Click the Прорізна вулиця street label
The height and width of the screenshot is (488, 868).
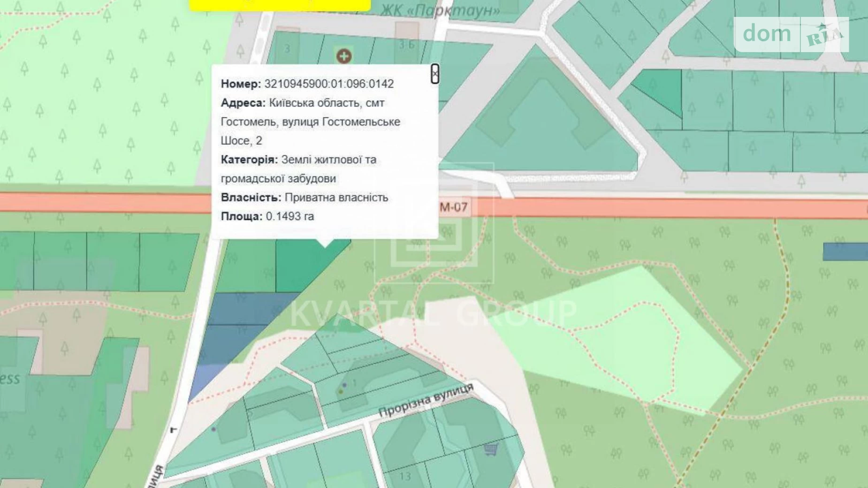click(x=426, y=401)
